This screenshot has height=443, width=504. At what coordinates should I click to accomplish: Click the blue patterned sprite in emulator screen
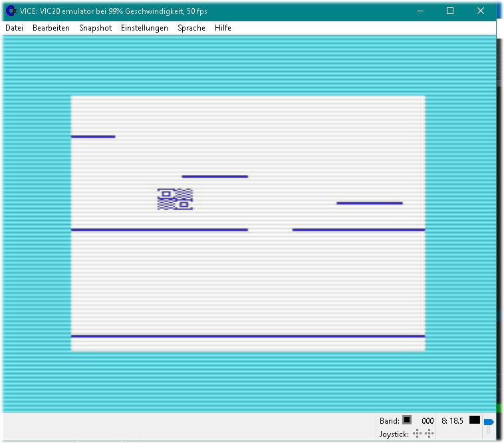coord(175,200)
